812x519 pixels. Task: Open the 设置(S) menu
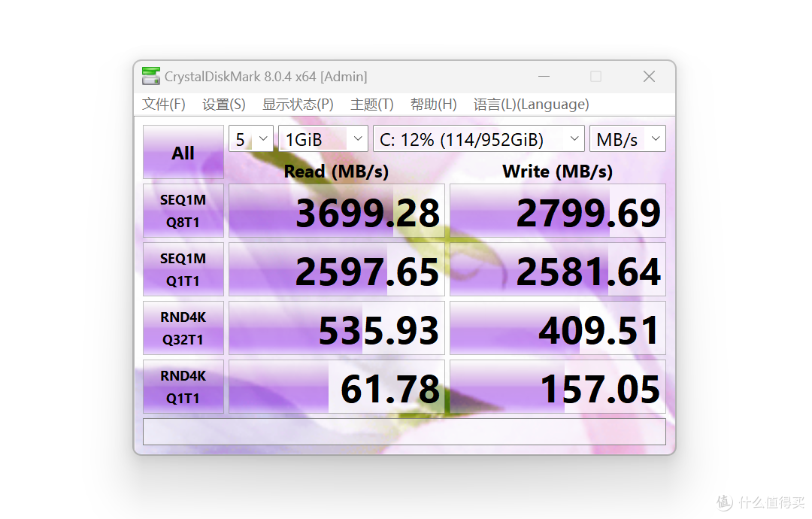point(224,105)
